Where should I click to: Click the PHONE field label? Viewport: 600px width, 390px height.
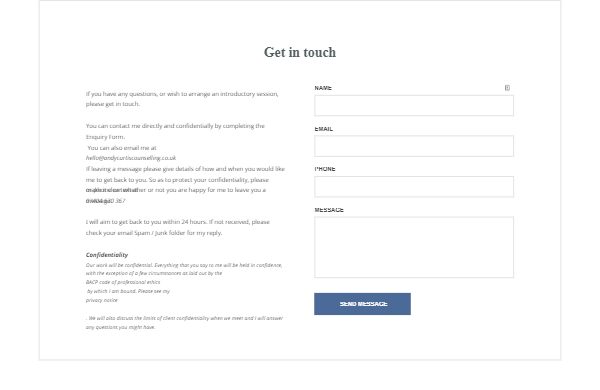click(x=325, y=169)
